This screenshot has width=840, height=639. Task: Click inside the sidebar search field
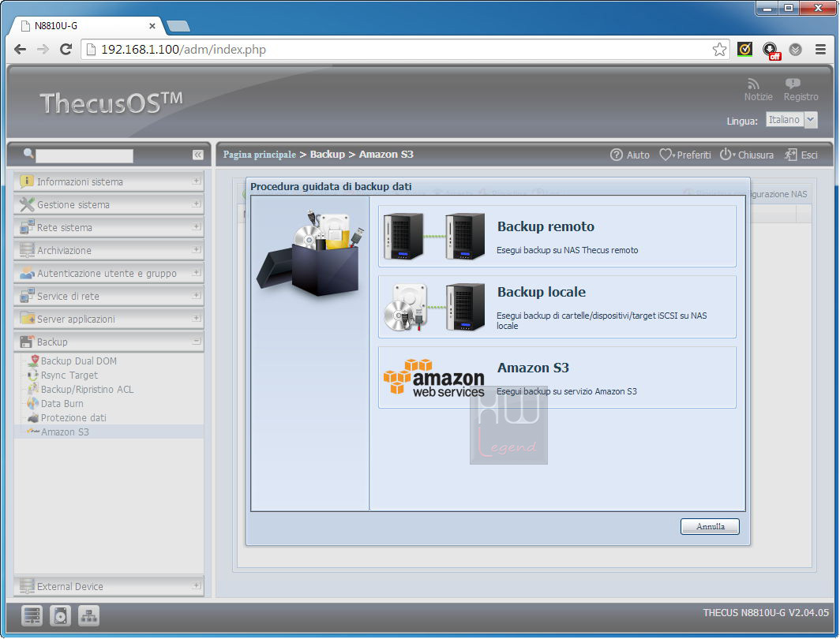(84, 155)
